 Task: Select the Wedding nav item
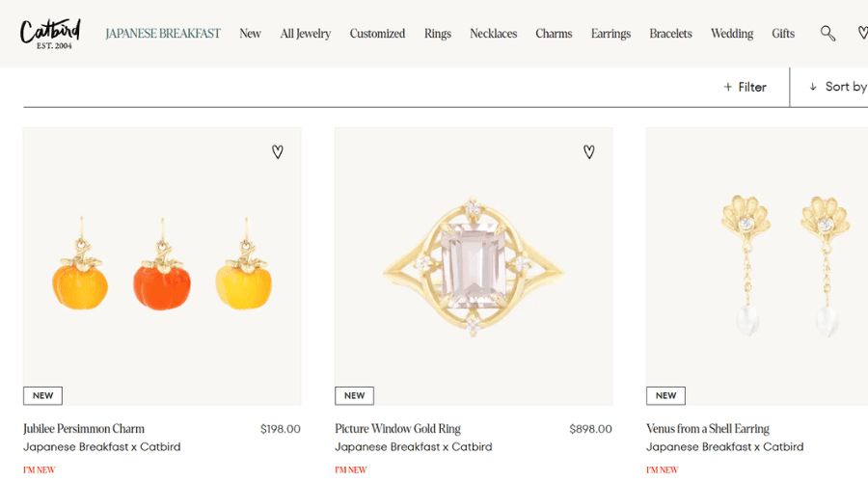(732, 33)
